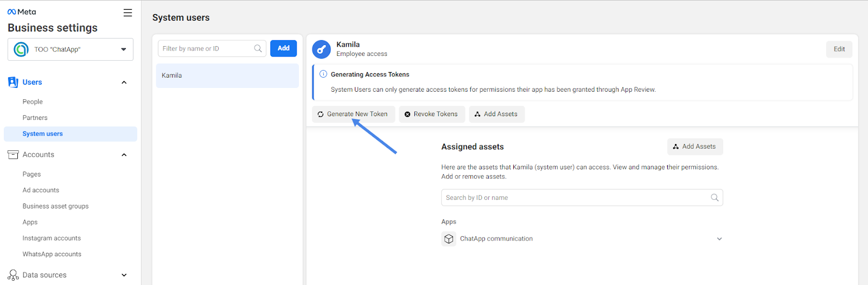
Task: Expand ChatApp communication asset row
Action: 719,239
